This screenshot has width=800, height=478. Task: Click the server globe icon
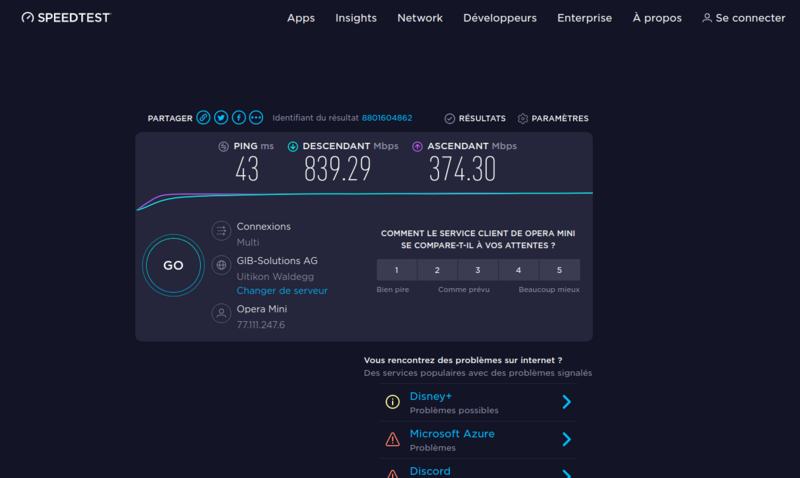221,265
